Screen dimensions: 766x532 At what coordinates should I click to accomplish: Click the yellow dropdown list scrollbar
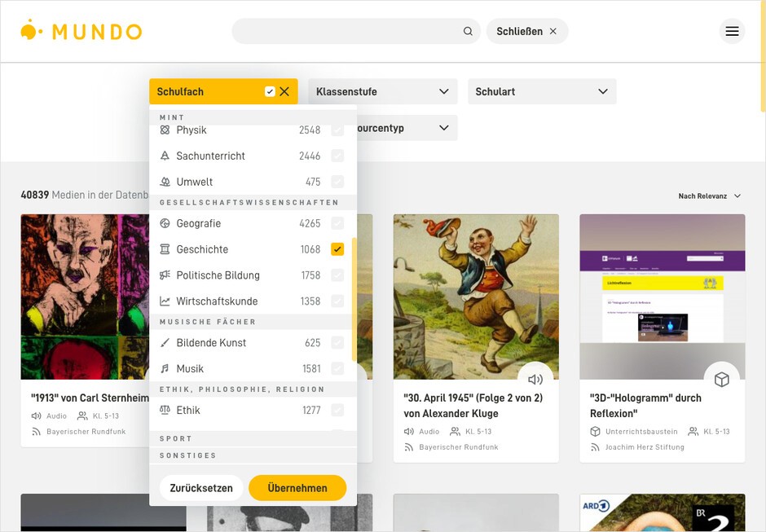[354, 299]
